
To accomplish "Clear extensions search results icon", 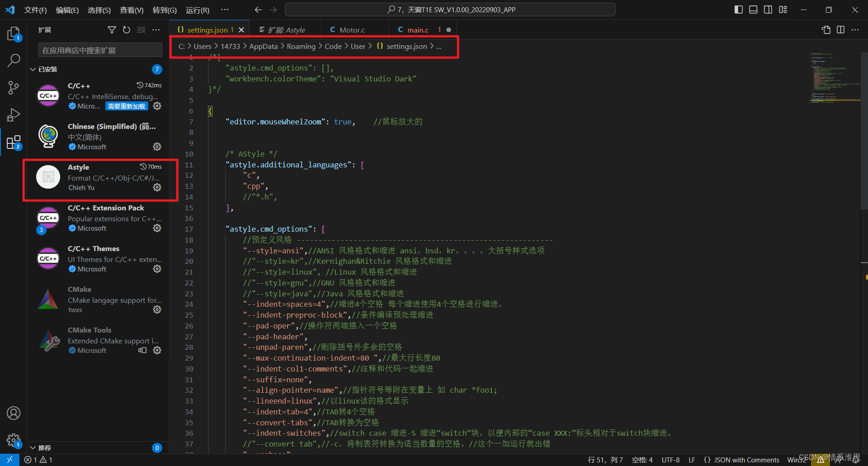I will point(142,30).
